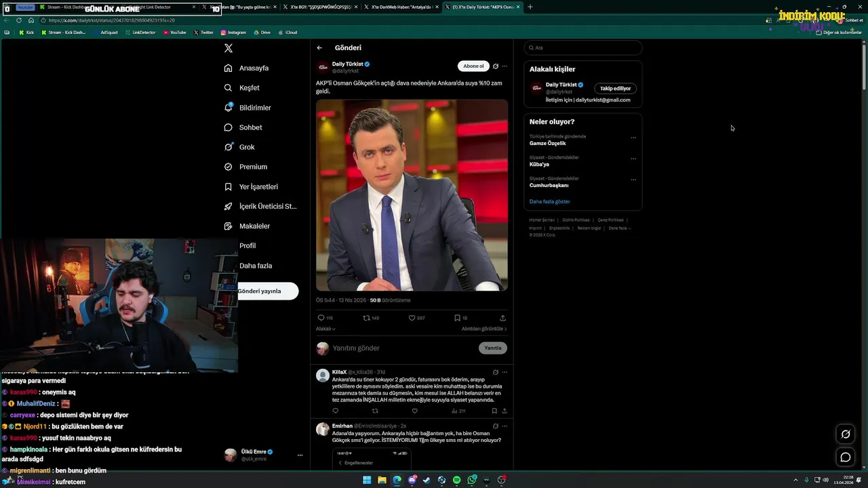
Task: Click Abone ol subscribe button
Action: pos(473,66)
